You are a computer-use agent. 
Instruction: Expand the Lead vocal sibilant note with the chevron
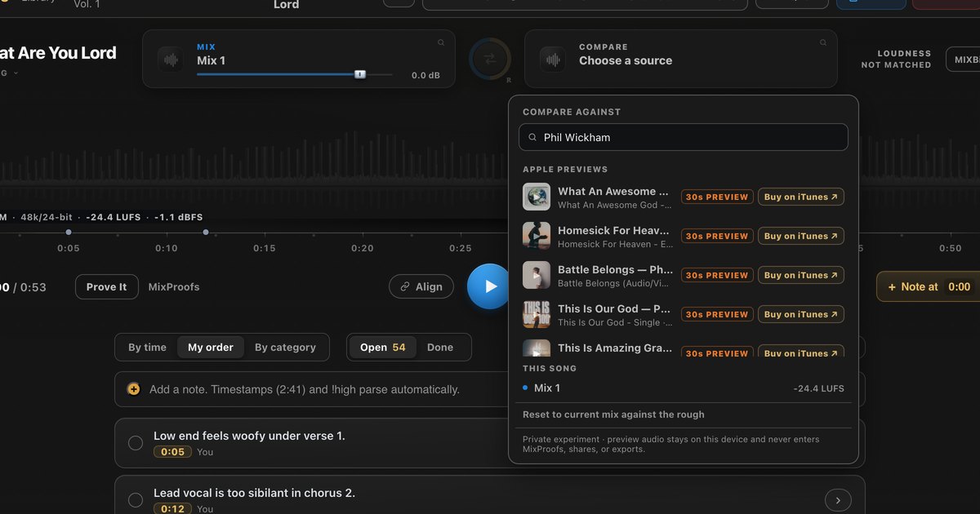(x=838, y=500)
